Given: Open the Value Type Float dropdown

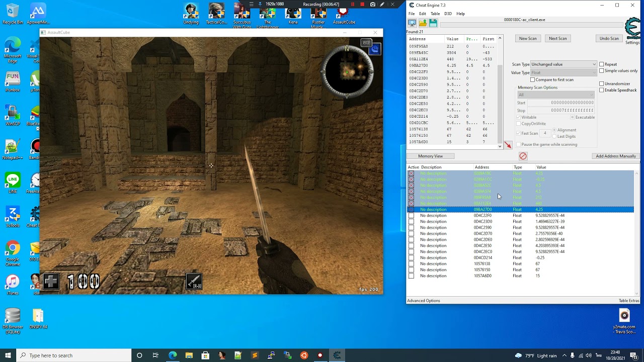Looking at the screenshot, I should click(563, 72).
